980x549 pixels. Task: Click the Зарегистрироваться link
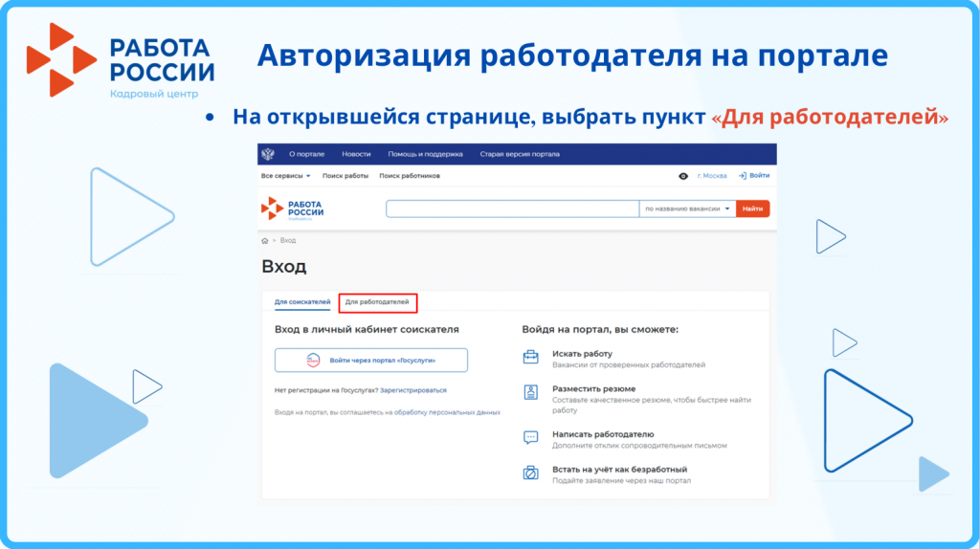412,390
